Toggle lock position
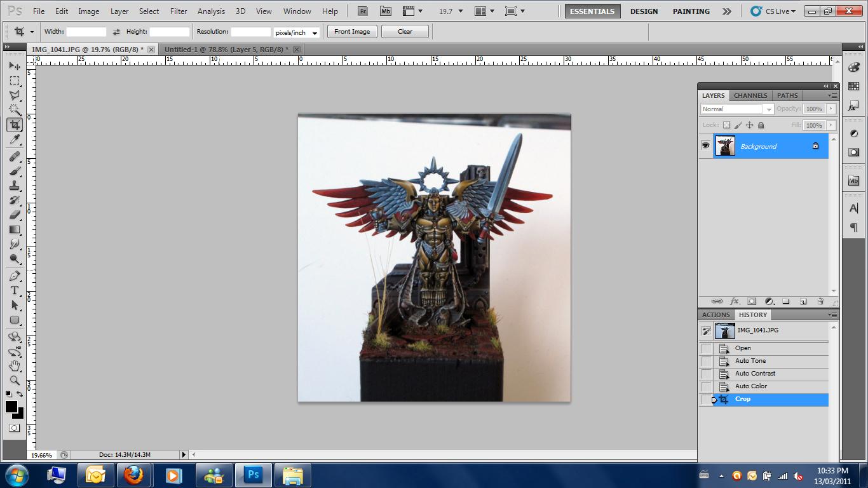Screen dimensions: 868x488 coord(749,125)
